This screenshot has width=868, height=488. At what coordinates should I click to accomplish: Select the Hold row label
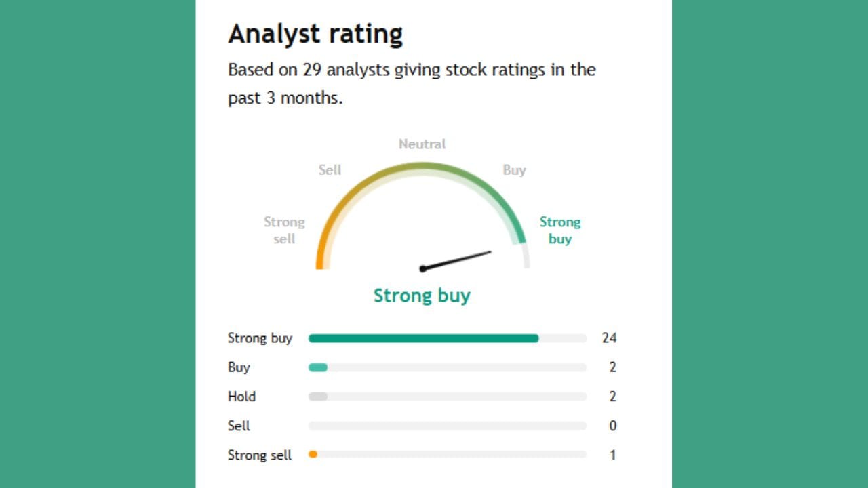click(x=241, y=396)
